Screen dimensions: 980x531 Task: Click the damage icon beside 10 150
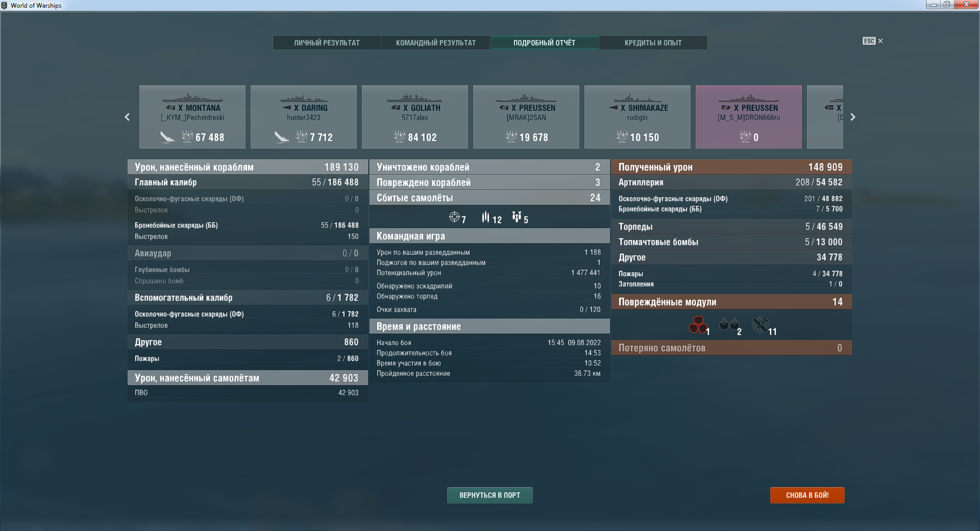click(x=622, y=136)
